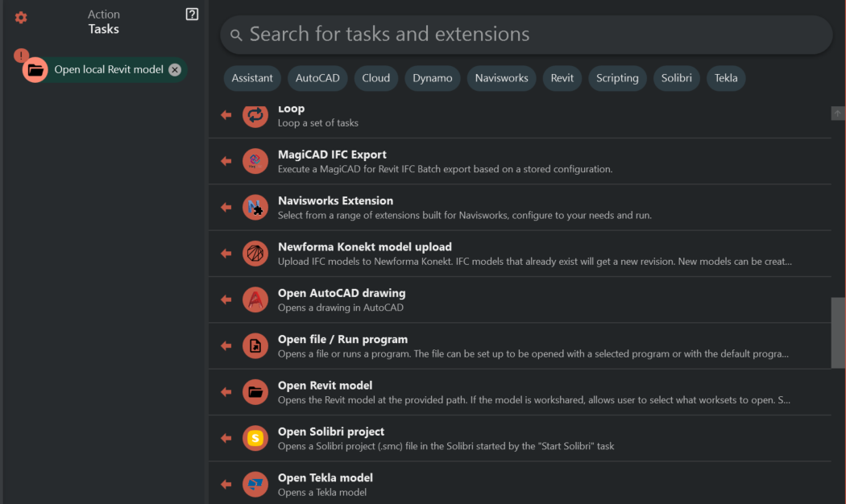Viewport: 846px width, 504px height.
Task: Open the settings gear in the Action panel
Action: [21, 18]
